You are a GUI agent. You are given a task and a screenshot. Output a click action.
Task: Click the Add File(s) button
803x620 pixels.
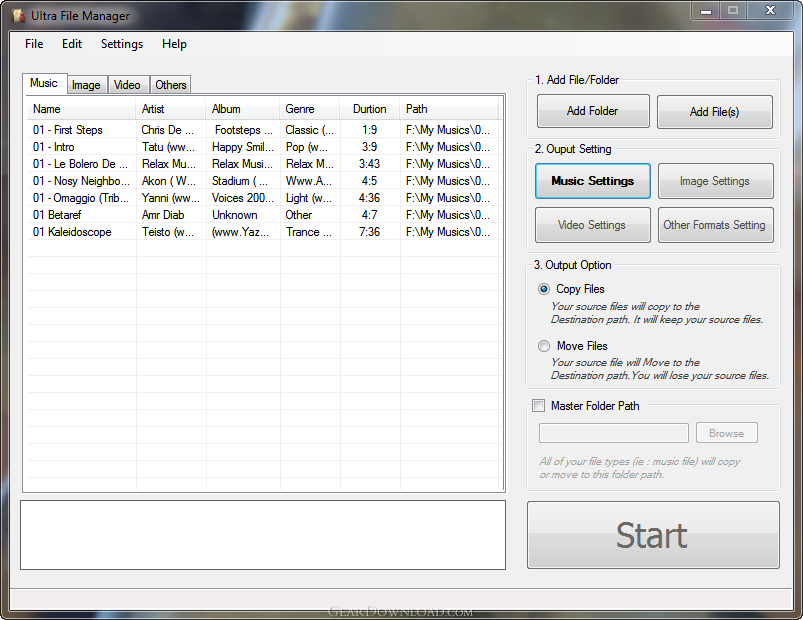[x=714, y=112]
